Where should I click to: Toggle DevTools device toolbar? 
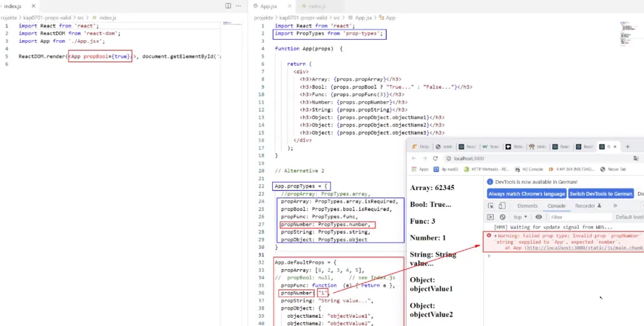[x=501, y=206]
